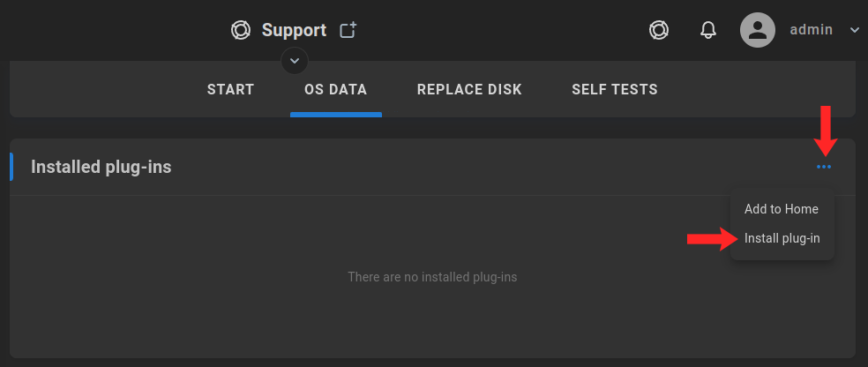Viewport: 868px width, 367px height.
Task: Select Install plug-in menu entry
Action: (x=782, y=238)
